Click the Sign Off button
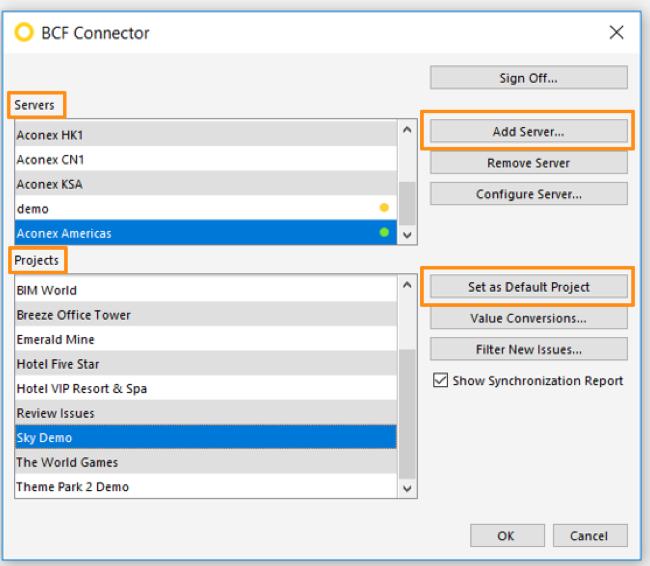 pyautogui.click(x=529, y=78)
